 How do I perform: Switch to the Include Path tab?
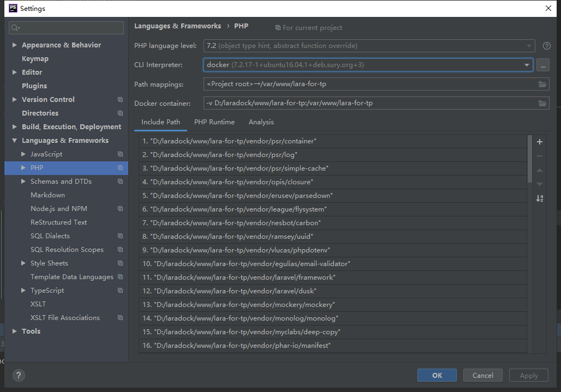tap(160, 122)
